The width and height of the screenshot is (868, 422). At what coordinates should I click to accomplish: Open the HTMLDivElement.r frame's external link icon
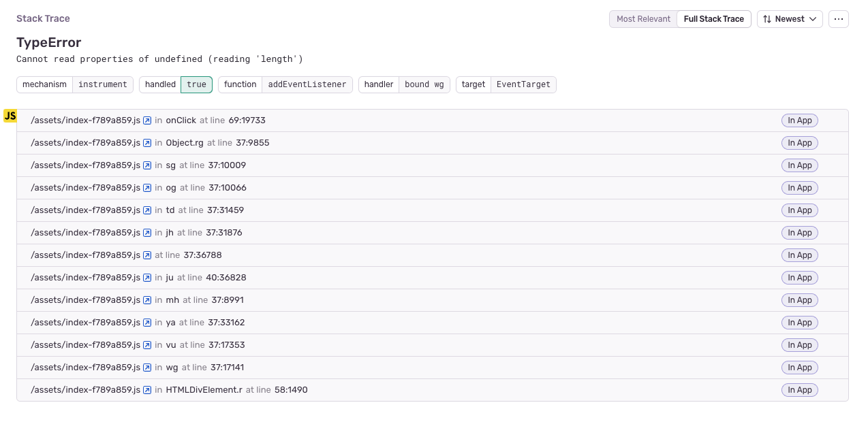coord(147,389)
